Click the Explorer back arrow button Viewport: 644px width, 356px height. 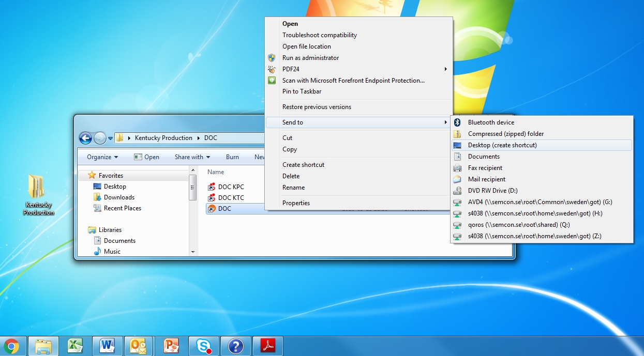86,138
